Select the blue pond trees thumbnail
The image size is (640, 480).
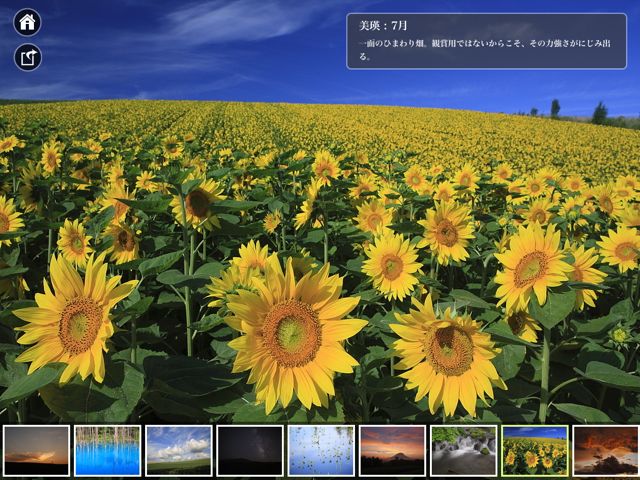coord(108,451)
